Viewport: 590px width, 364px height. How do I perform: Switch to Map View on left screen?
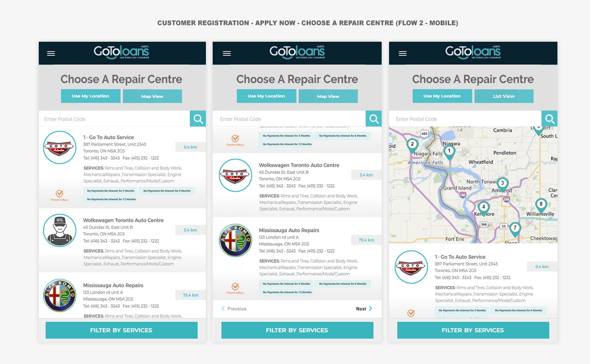pyautogui.click(x=152, y=96)
